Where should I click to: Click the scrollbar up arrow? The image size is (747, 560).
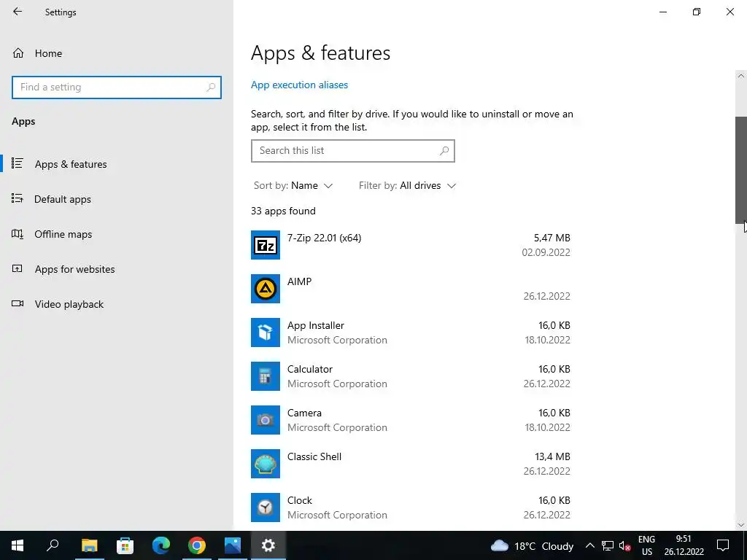point(741,76)
